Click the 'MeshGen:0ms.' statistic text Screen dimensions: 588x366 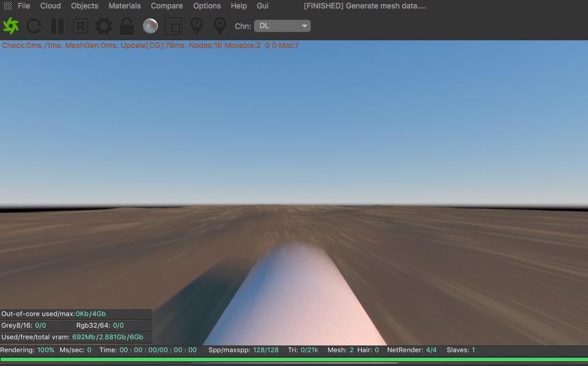(x=92, y=45)
